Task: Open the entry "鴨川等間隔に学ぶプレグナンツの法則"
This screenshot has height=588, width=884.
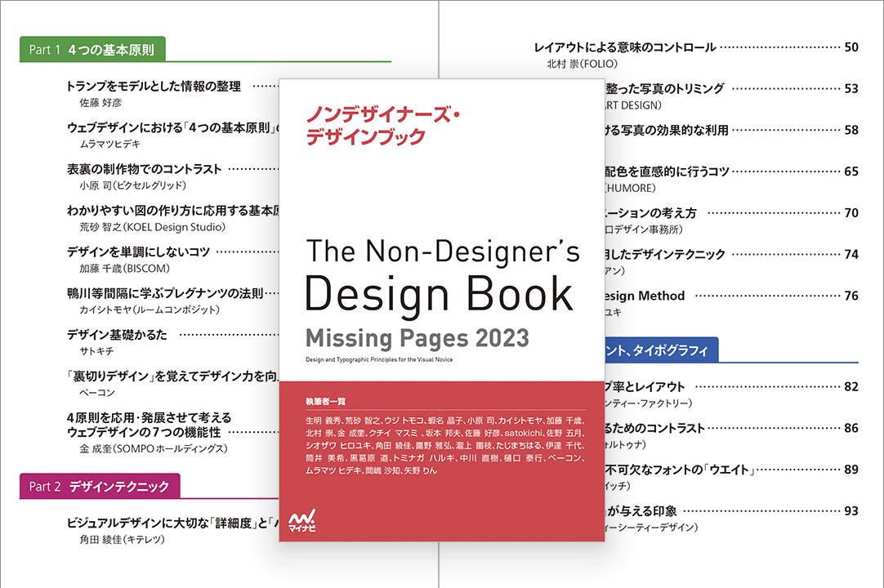Action: point(164,293)
